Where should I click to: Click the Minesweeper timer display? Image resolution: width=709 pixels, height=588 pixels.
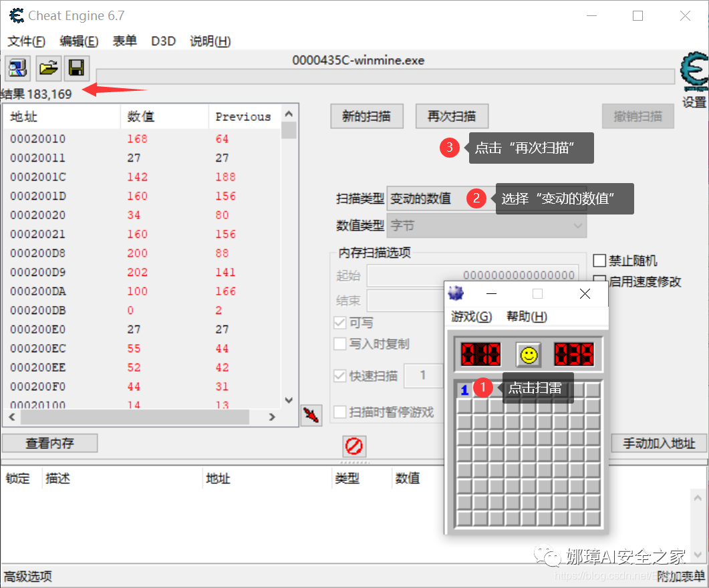click(x=574, y=354)
